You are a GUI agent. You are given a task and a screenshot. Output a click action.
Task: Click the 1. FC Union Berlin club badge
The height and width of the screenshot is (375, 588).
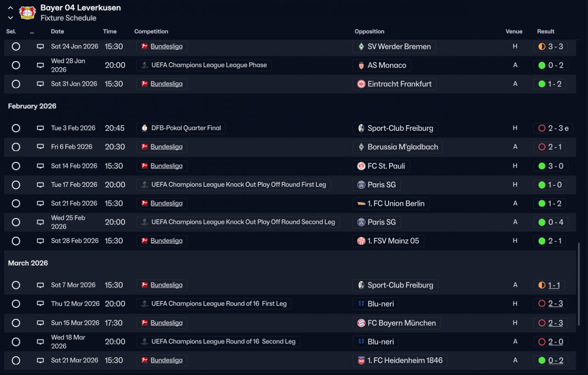pyautogui.click(x=362, y=204)
